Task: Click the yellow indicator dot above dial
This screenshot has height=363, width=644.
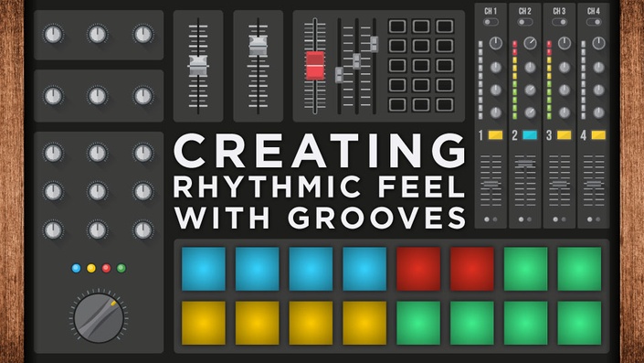Action: click(91, 269)
